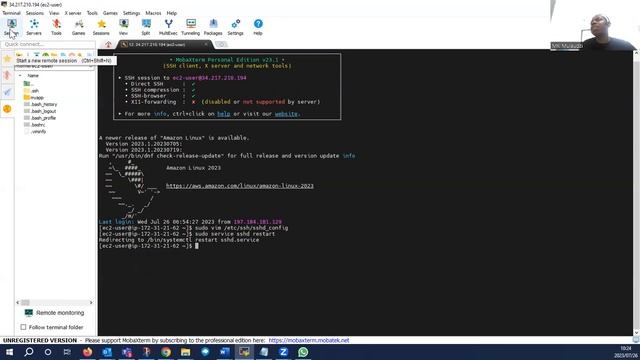Click the Games toolbar icon
This screenshot has height=360, width=640.
(78, 27)
